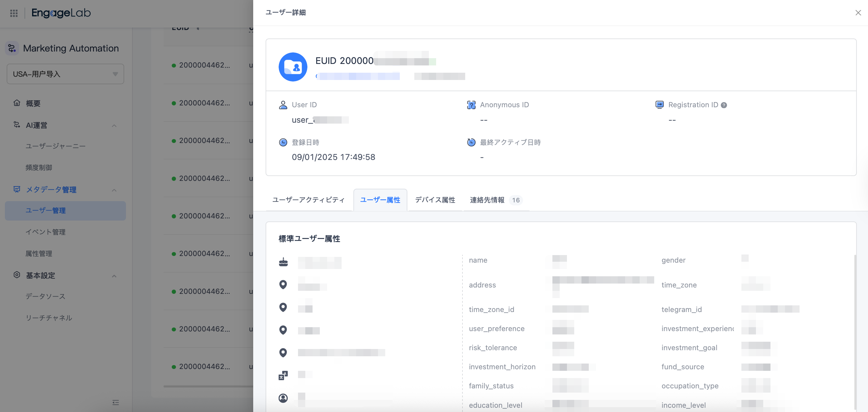Collapse the sidebar using the fold icon
The image size is (868, 412).
(116, 402)
